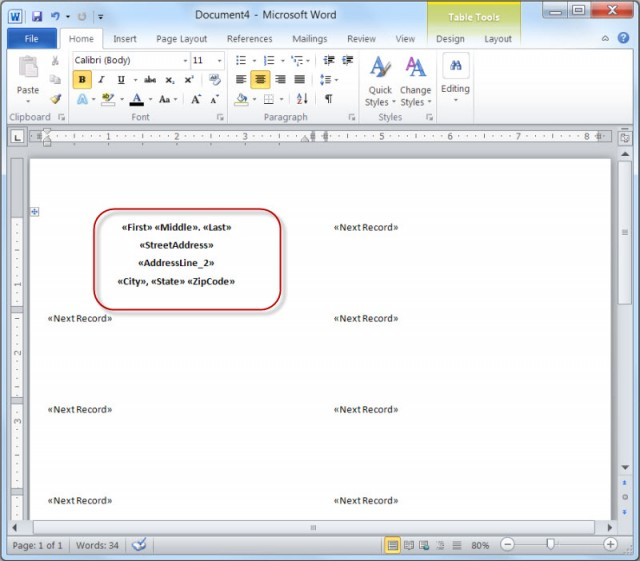Open the File tab

[32, 39]
